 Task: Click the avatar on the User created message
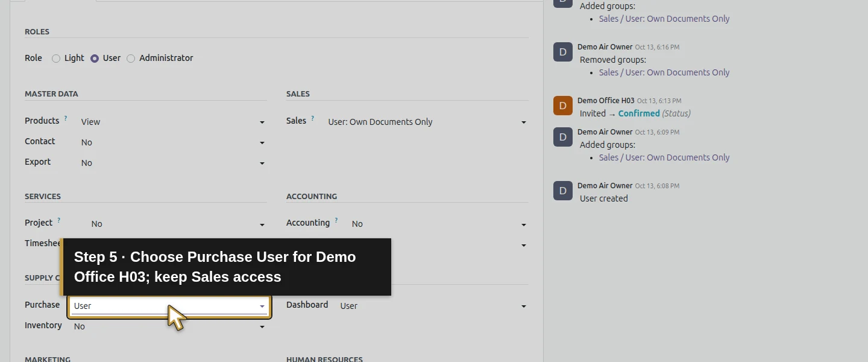pyautogui.click(x=563, y=191)
